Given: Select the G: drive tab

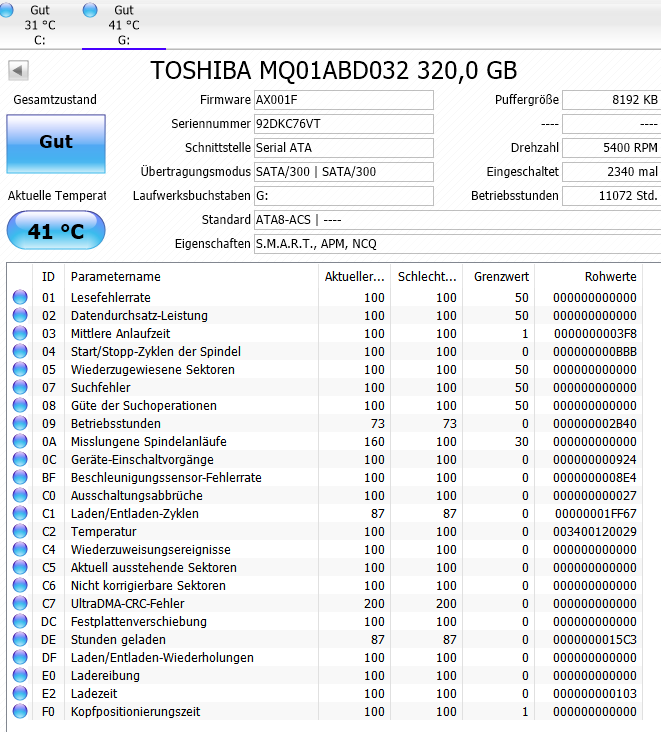Looking at the screenshot, I should (x=124, y=24).
